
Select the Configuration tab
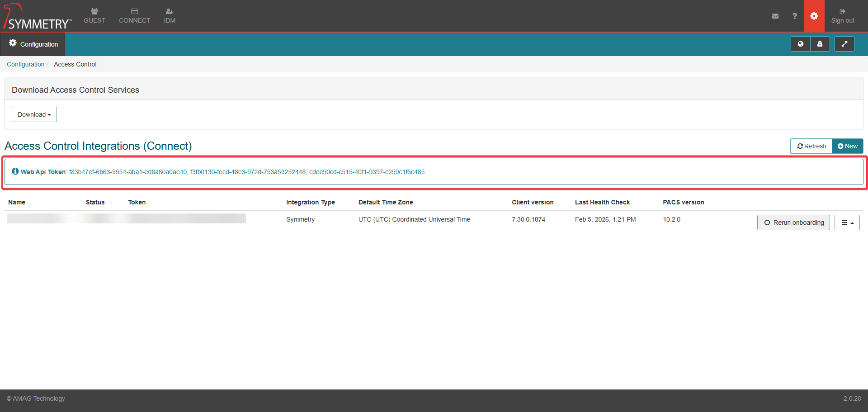tap(33, 44)
